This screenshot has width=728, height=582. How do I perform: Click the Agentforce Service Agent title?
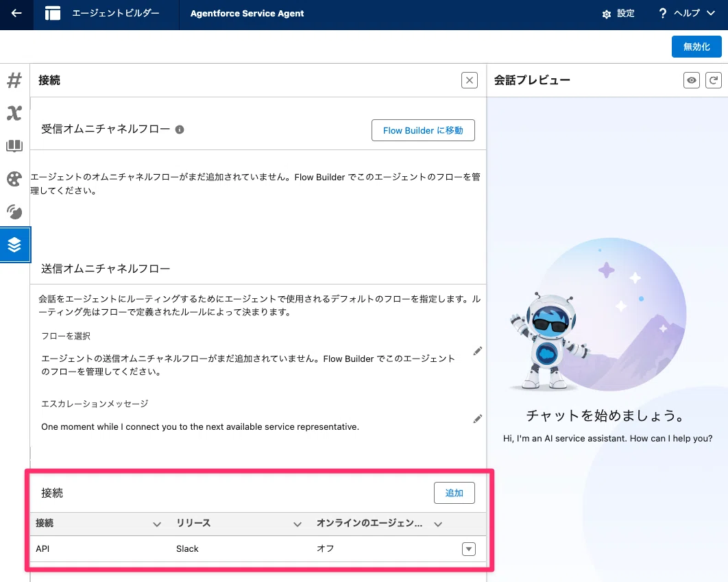coord(247,14)
